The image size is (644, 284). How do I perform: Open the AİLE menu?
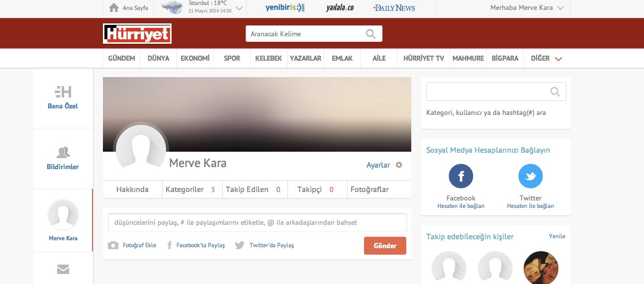tap(379, 58)
